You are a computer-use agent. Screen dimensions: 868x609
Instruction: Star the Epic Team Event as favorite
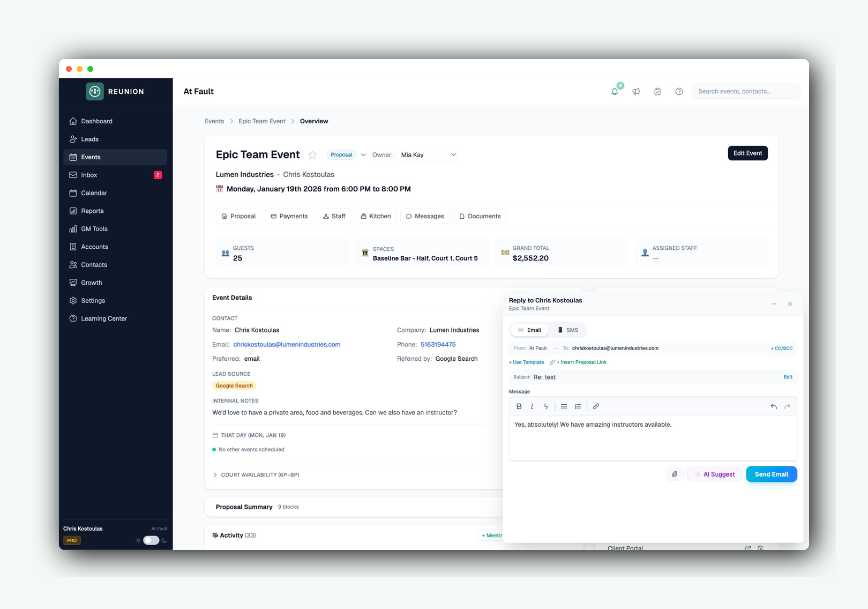click(312, 154)
